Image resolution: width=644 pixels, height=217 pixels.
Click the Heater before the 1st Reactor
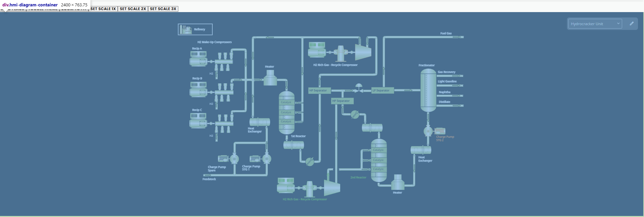pyautogui.click(x=270, y=78)
